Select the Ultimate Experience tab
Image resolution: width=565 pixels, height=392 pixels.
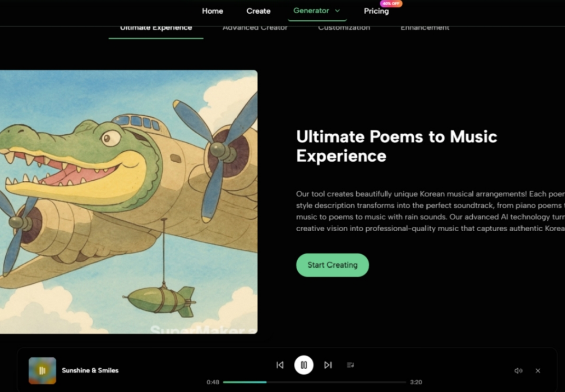point(156,28)
